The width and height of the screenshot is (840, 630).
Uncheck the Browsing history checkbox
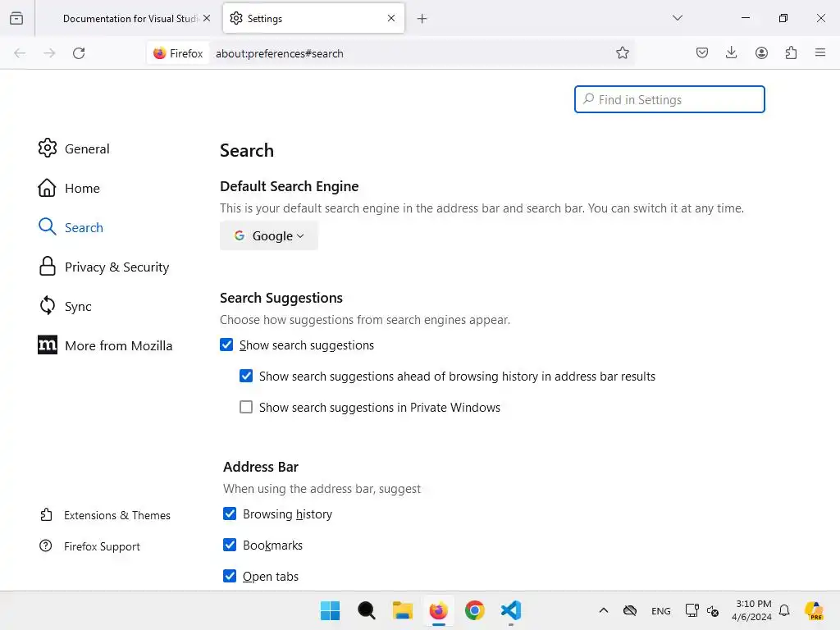(x=231, y=514)
